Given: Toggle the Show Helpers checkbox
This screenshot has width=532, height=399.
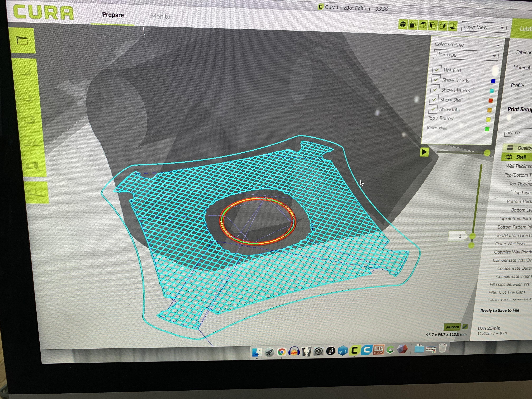Looking at the screenshot, I should point(435,89).
